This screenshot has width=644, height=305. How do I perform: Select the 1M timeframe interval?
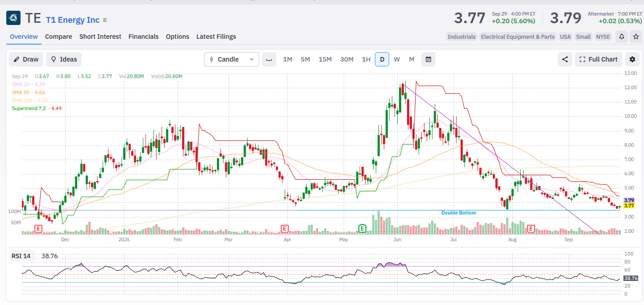(x=288, y=59)
